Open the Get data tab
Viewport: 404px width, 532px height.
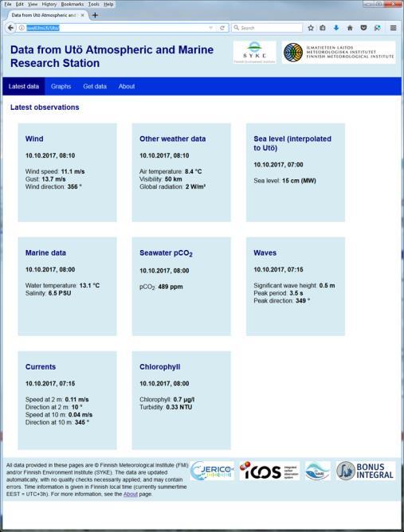(x=95, y=86)
